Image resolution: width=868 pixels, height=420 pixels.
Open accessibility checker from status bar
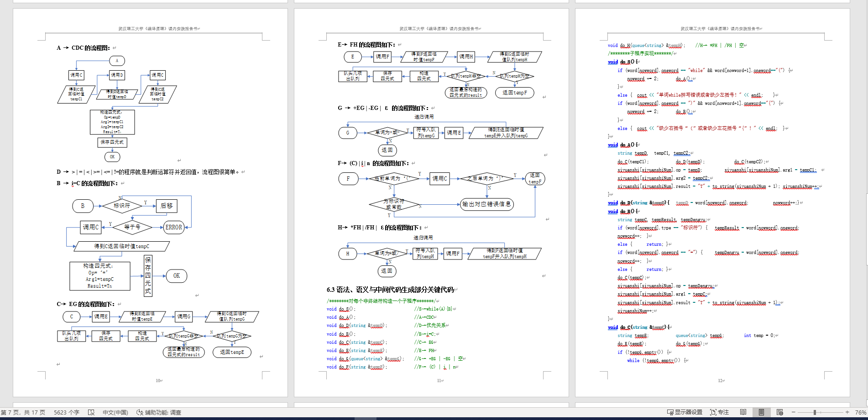coord(159,412)
